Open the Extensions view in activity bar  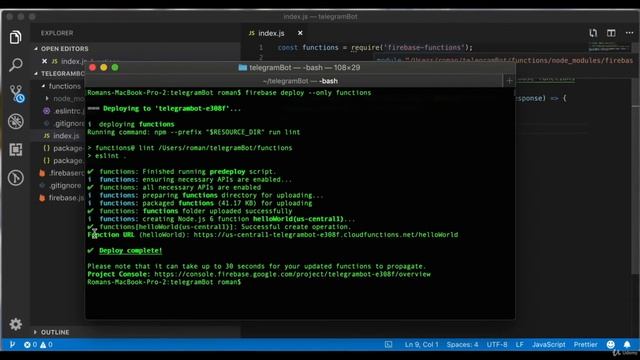[x=16, y=149]
